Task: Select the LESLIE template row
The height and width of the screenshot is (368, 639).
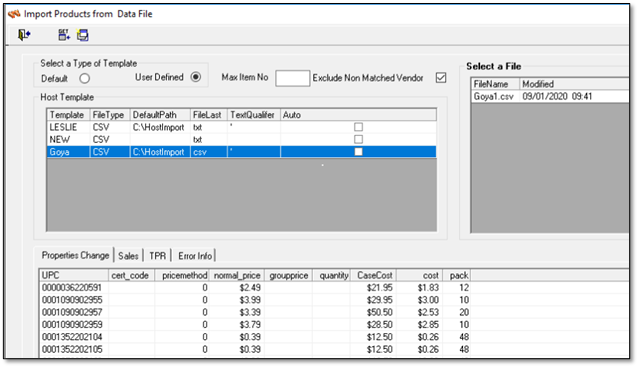Action: [241, 127]
